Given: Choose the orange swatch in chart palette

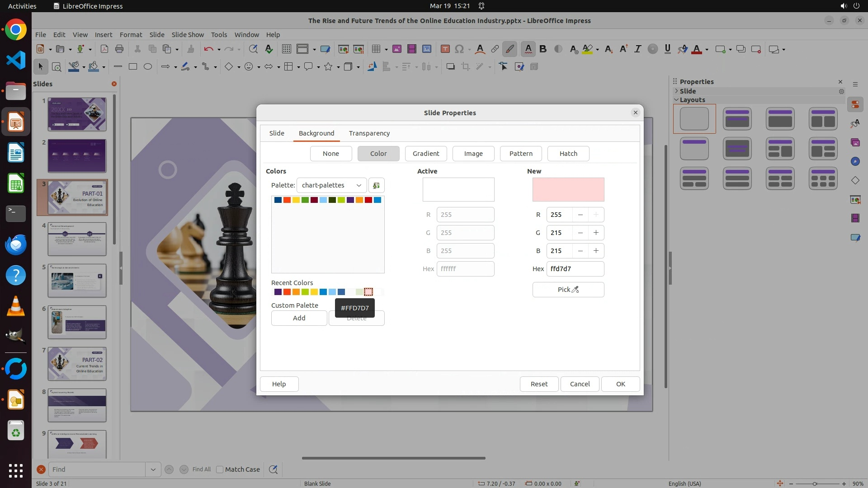Looking at the screenshot, I should [x=359, y=200].
